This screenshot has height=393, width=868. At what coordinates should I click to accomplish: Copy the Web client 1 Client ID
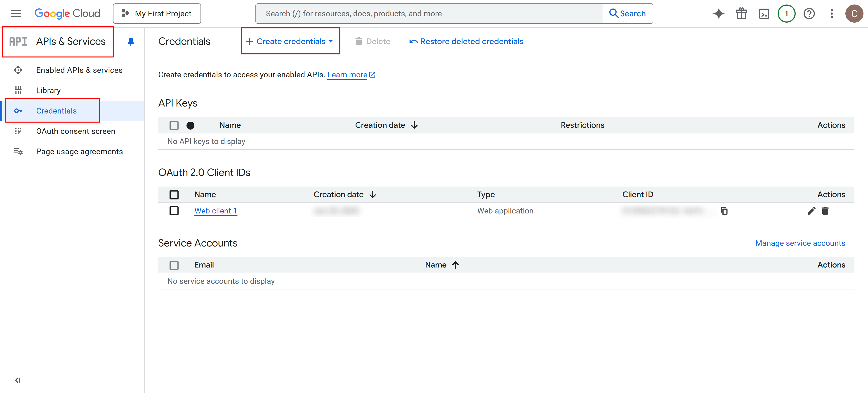[x=724, y=211]
